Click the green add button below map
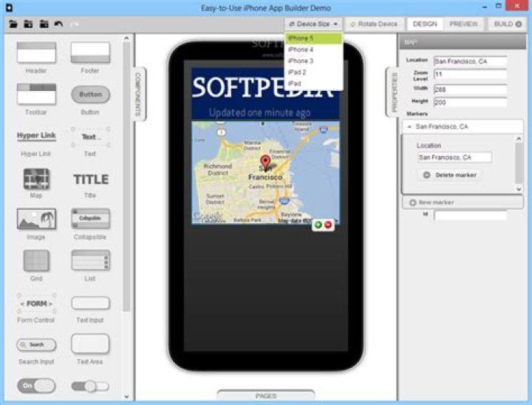Viewport: 532px width, 405px height. (318, 225)
